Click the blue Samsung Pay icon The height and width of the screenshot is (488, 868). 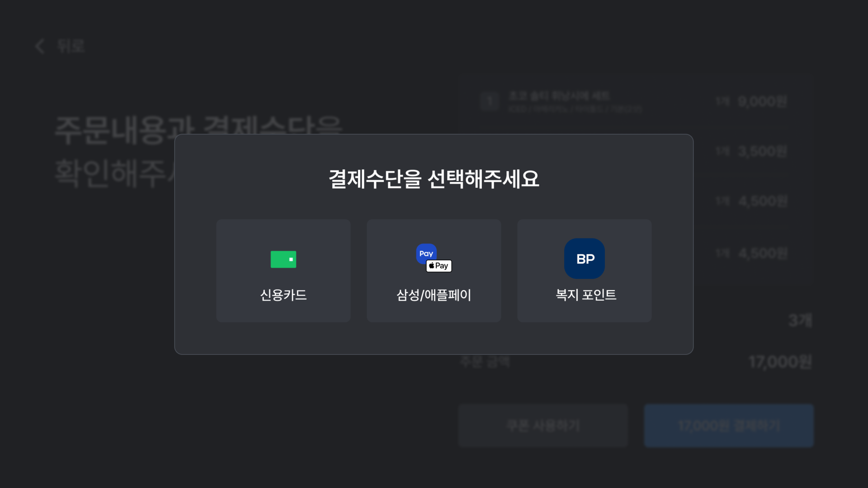425,253
